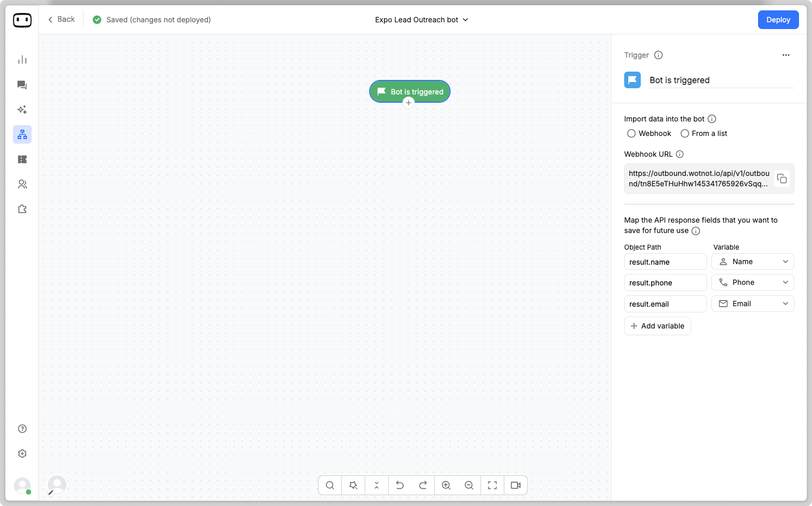
Task: Open the conversations chat sidebar icon
Action: click(22, 85)
